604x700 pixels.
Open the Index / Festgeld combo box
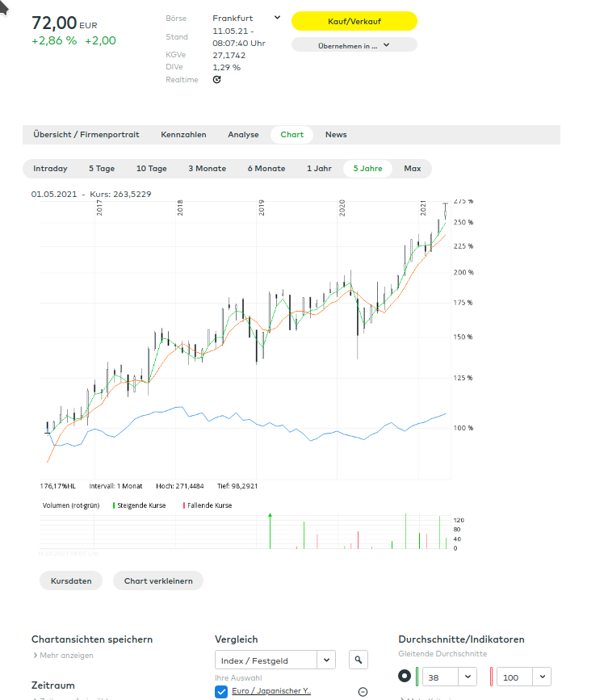click(x=275, y=660)
